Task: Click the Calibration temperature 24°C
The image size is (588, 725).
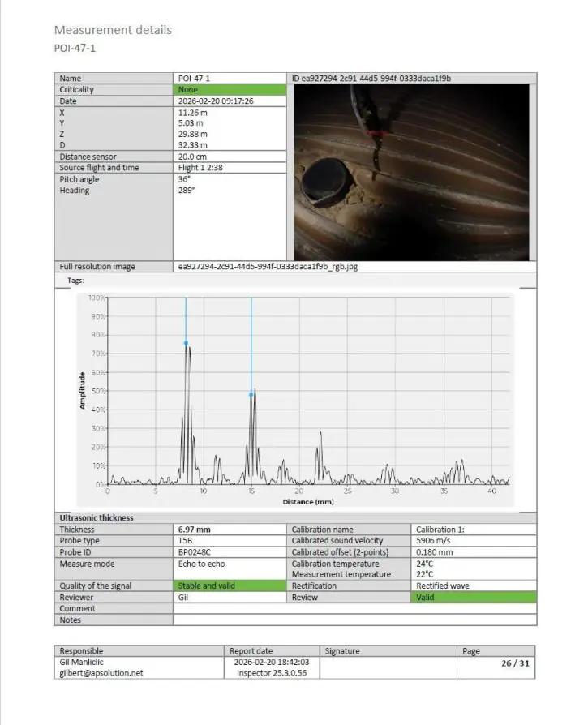Action: [x=424, y=564]
